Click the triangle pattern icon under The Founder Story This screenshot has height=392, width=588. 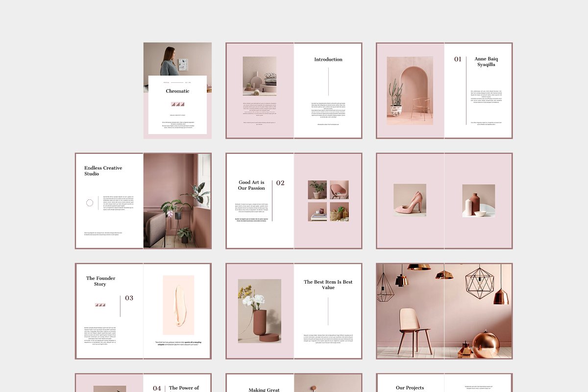click(x=100, y=305)
